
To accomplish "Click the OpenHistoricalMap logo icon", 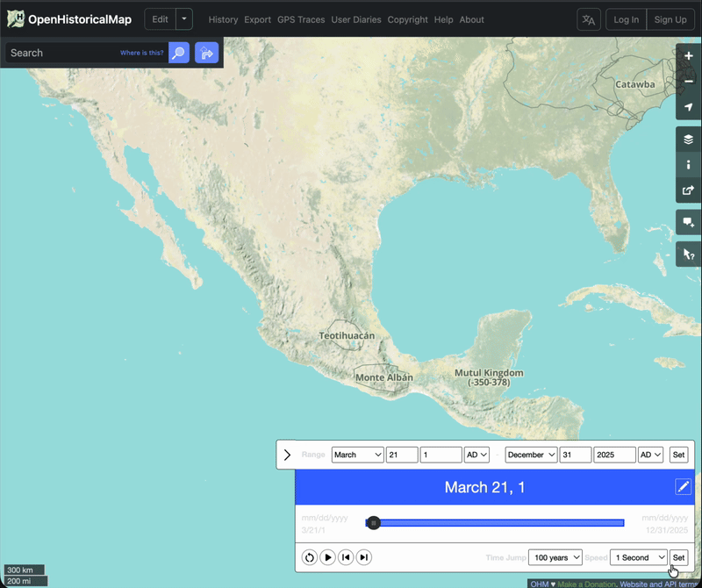I will pyautogui.click(x=16, y=18).
